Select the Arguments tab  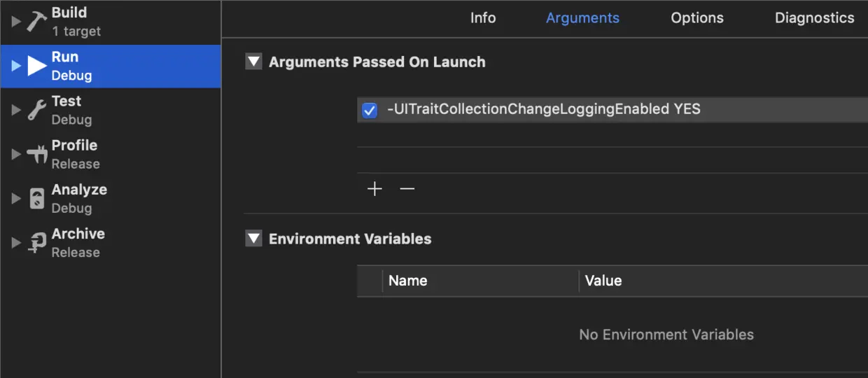(x=582, y=18)
